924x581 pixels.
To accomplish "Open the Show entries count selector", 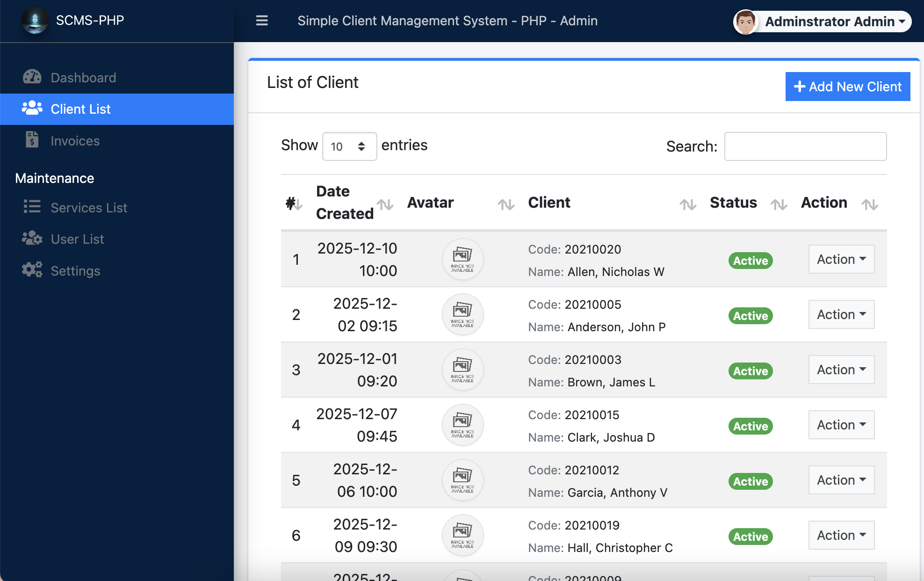I will click(349, 146).
